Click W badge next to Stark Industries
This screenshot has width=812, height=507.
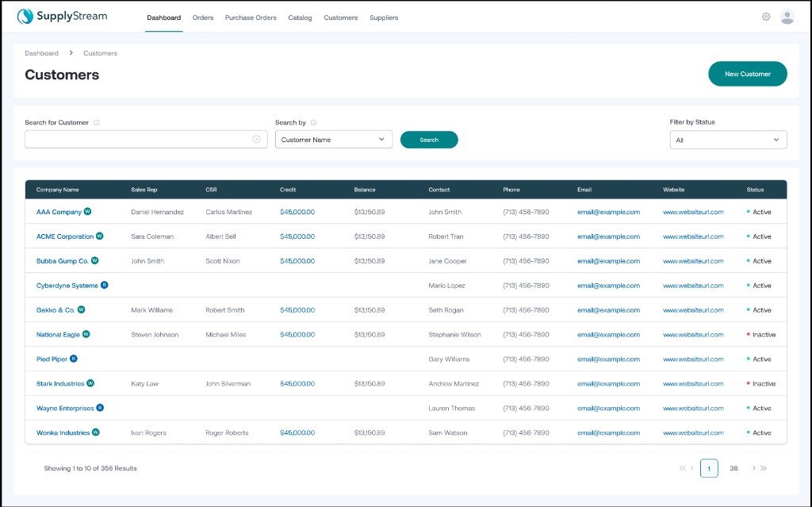coord(90,383)
